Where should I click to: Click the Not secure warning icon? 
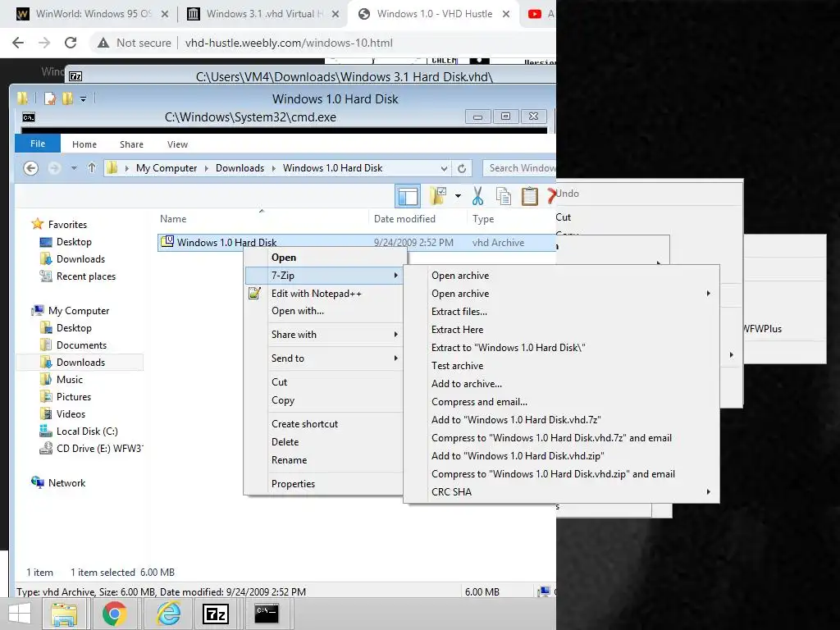point(103,43)
